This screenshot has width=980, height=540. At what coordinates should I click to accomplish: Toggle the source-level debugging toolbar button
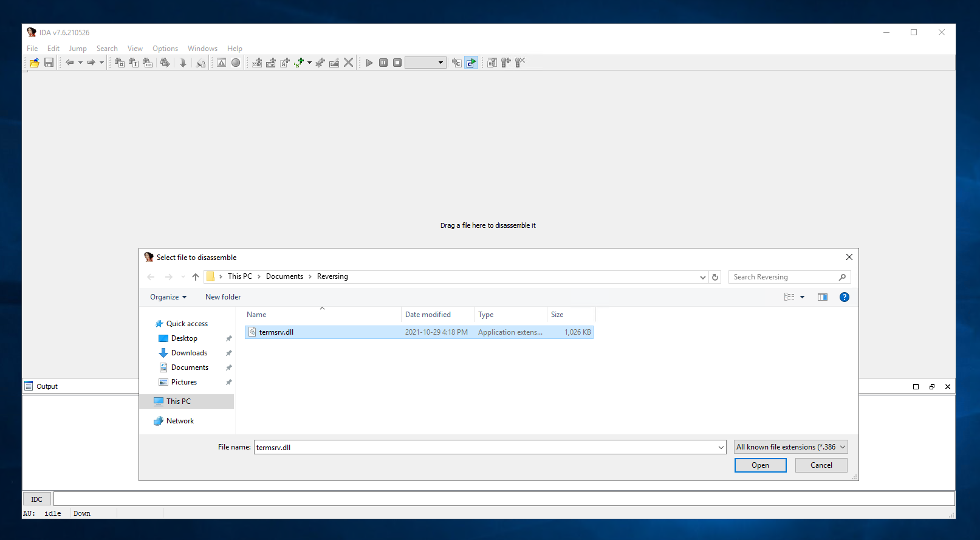point(471,63)
